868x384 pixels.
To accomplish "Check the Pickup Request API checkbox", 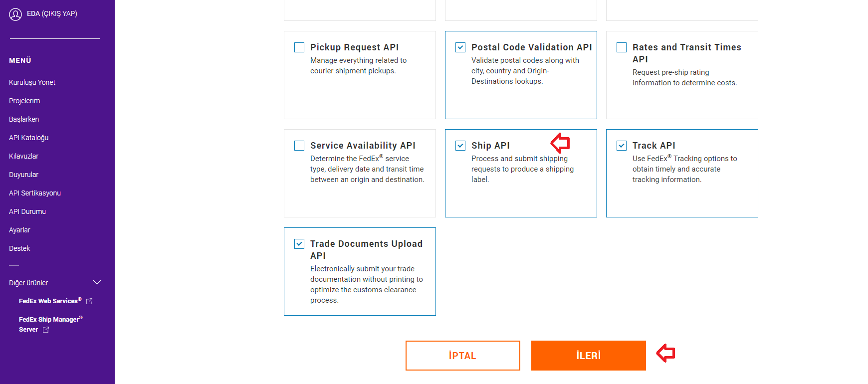I will coord(299,47).
